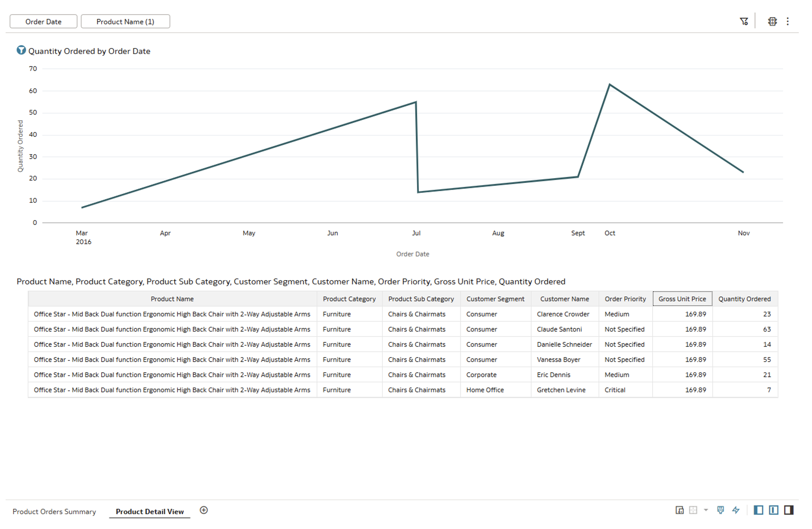Click the grid layout icon in bottom toolbar
The width and height of the screenshot is (812, 529).
(x=692, y=510)
